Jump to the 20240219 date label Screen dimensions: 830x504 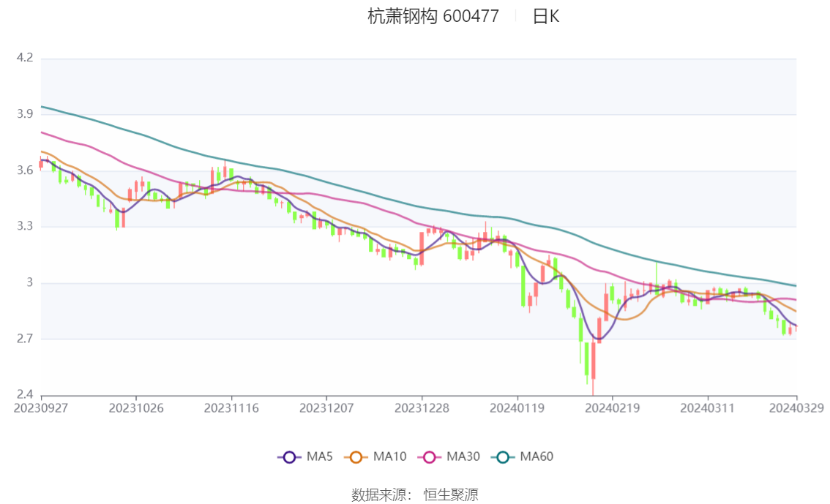[612, 407]
